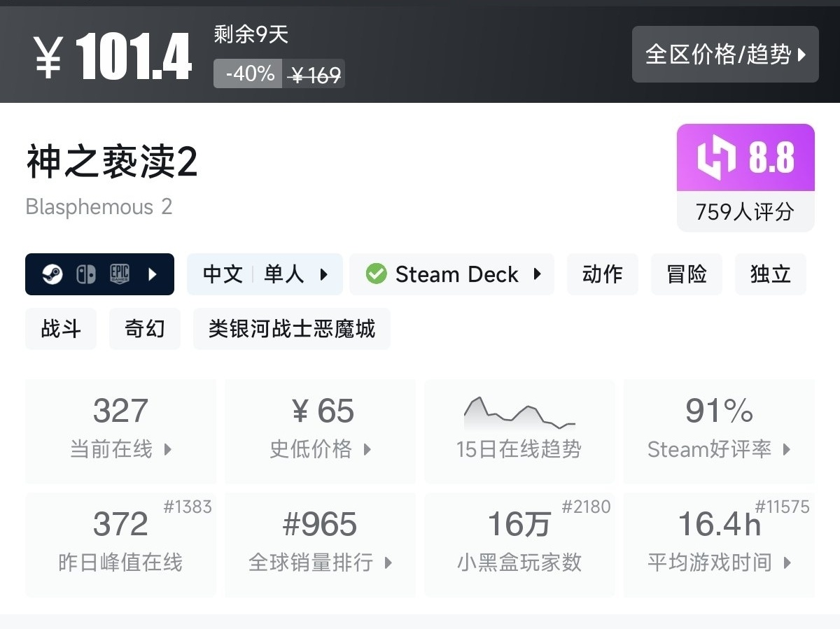The image size is (840, 629).
Task: Select the 冒险 genre tag
Action: 686,274
